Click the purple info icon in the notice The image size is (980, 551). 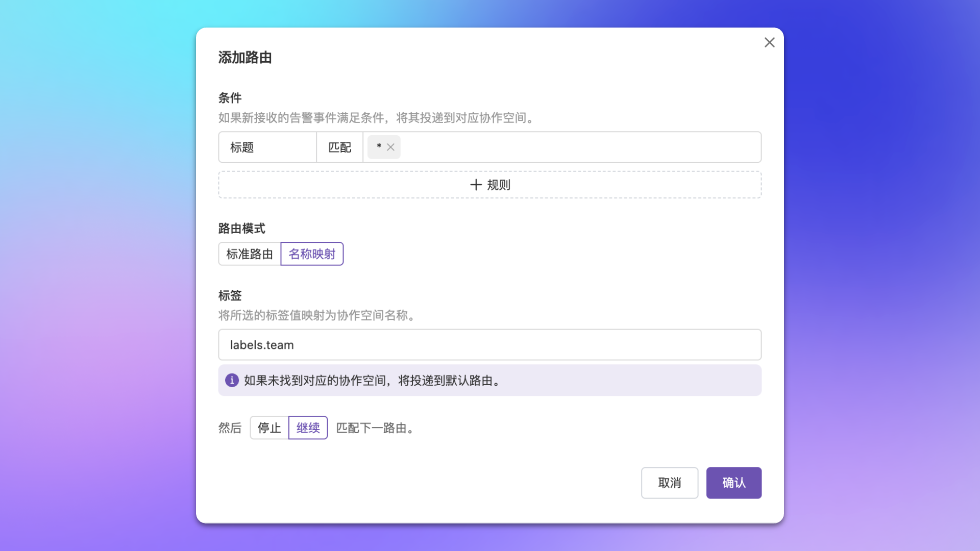(x=232, y=380)
